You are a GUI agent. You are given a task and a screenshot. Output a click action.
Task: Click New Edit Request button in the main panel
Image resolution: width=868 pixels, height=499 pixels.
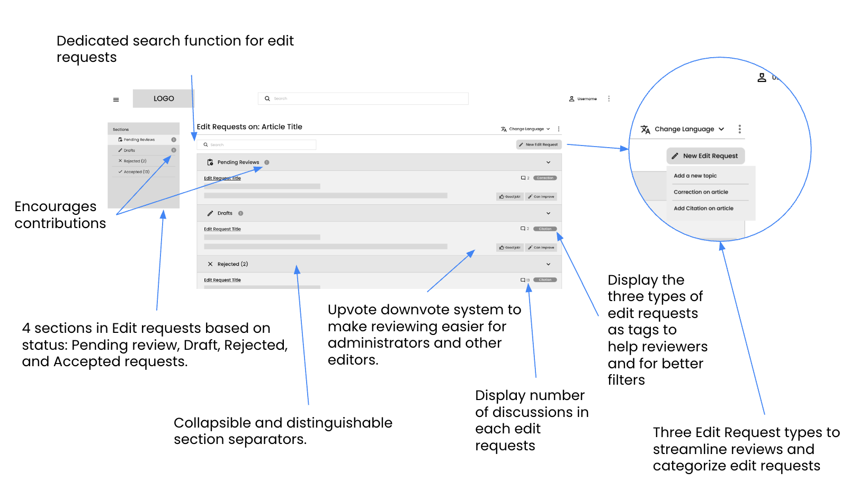tap(538, 144)
